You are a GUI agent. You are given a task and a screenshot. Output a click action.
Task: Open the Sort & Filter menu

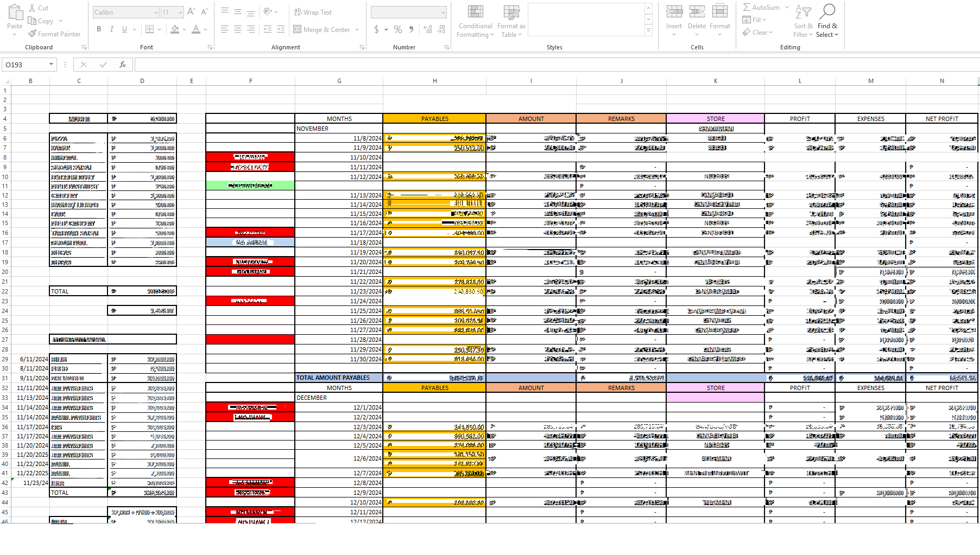[x=803, y=21]
